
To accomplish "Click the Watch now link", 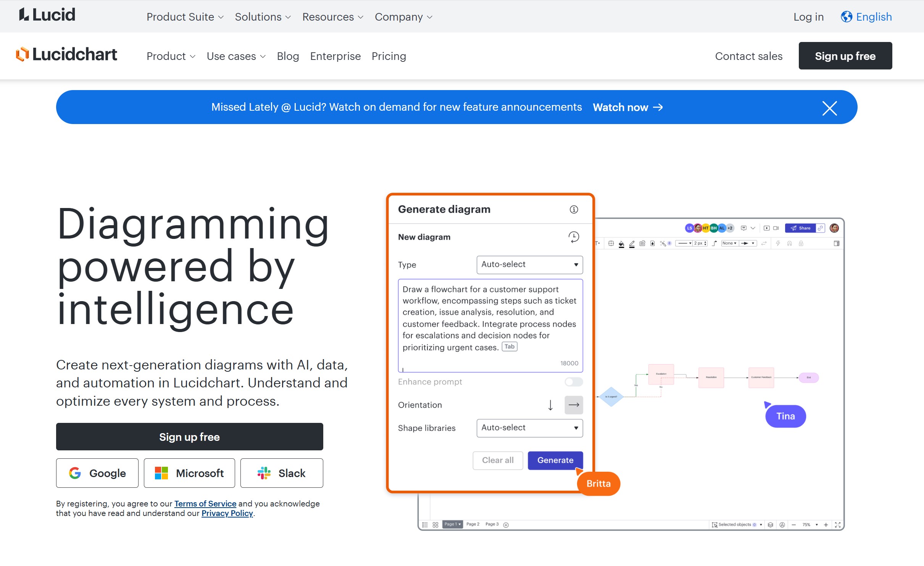I will coord(627,107).
